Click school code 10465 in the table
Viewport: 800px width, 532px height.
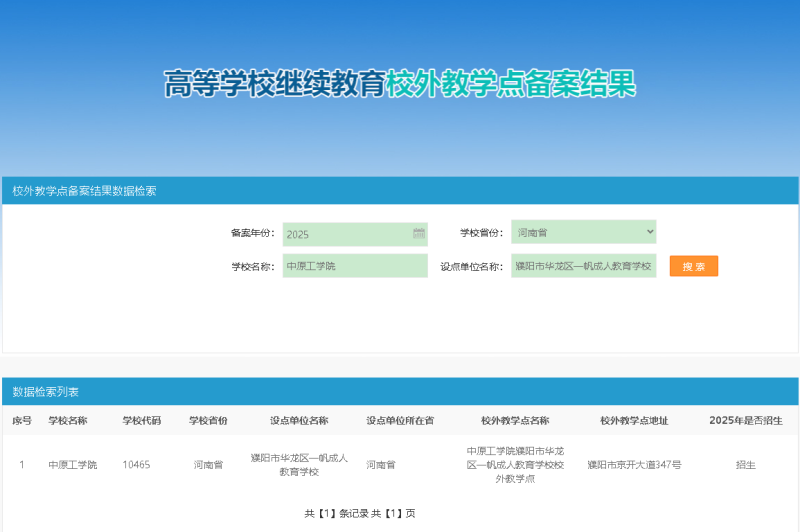point(136,465)
